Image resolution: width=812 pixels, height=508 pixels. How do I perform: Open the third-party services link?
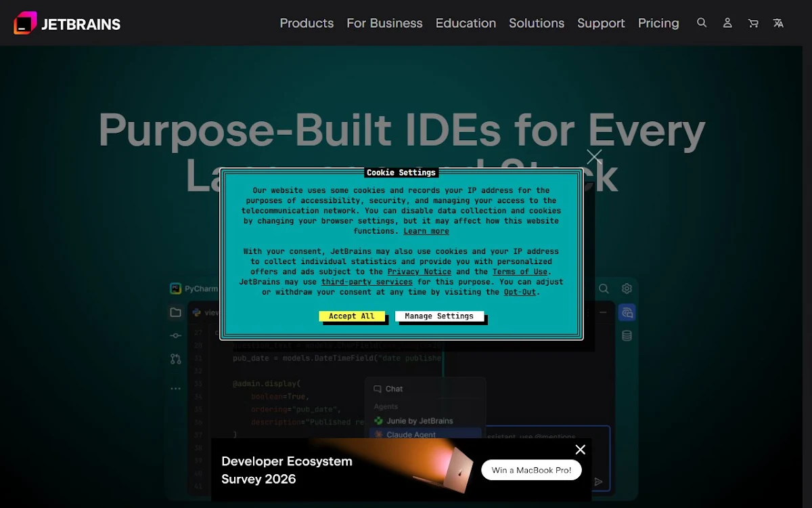[x=367, y=282]
